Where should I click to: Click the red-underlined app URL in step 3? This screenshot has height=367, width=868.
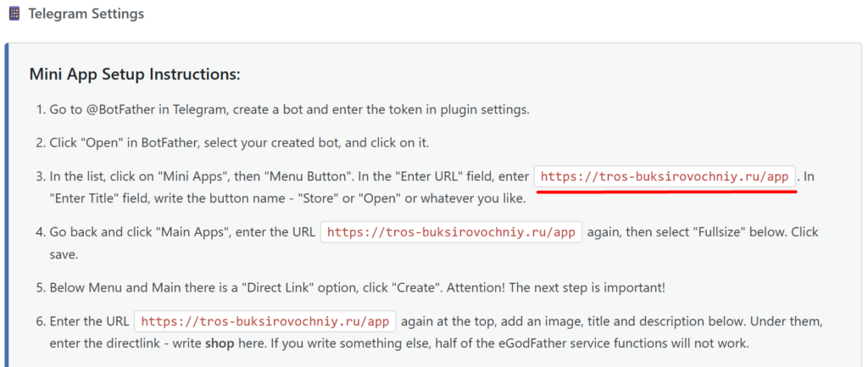click(x=665, y=177)
